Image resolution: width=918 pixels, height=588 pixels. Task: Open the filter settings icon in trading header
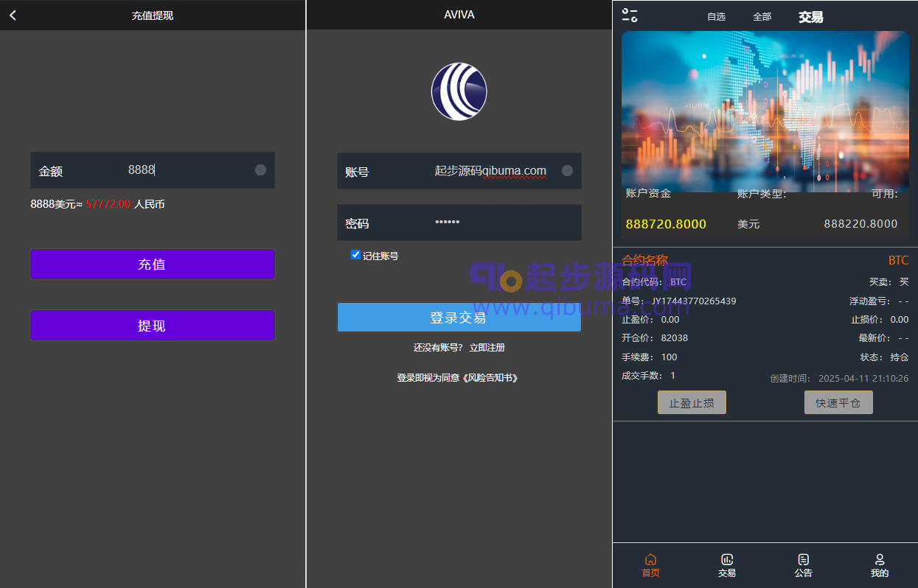click(630, 15)
